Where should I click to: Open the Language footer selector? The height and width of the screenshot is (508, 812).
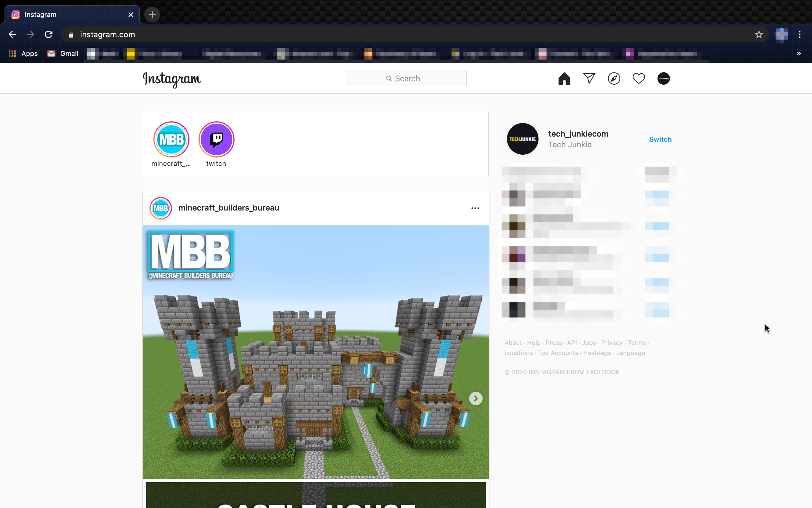(x=630, y=353)
